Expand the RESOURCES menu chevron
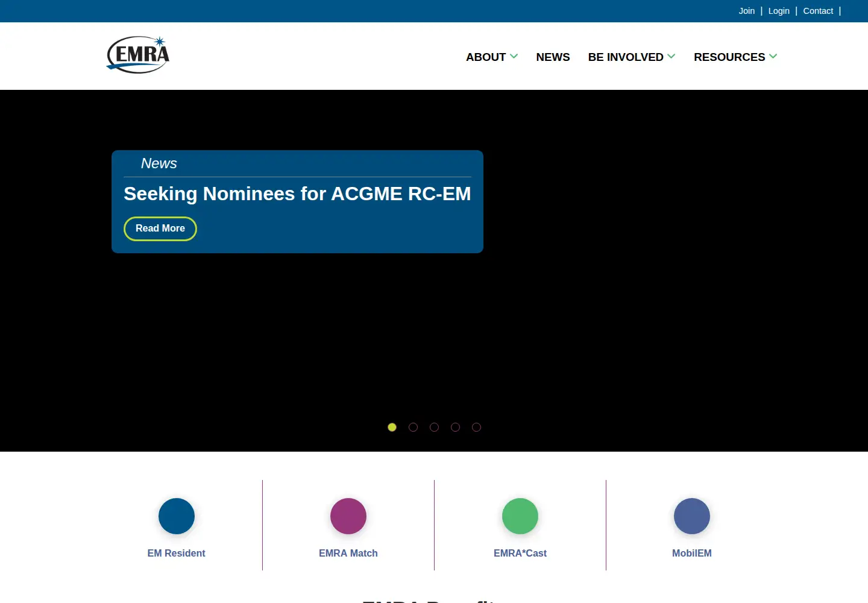The image size is (868, 603). pyautogui.click(x=773, y=56)
